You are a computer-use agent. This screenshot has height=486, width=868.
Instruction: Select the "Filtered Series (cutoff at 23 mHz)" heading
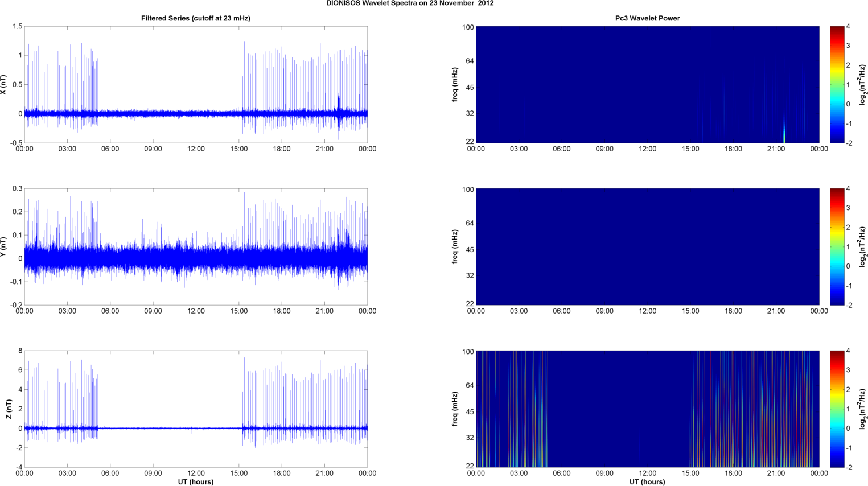pos(196,18)
